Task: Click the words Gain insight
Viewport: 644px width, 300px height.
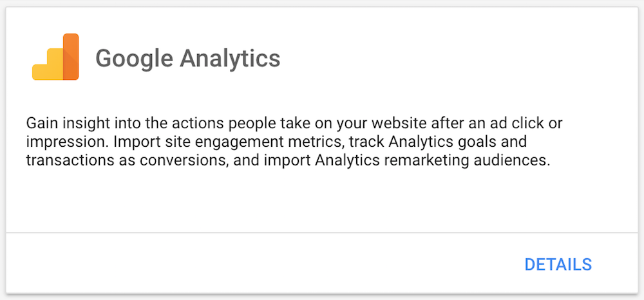Action: [x=62, y=122]
